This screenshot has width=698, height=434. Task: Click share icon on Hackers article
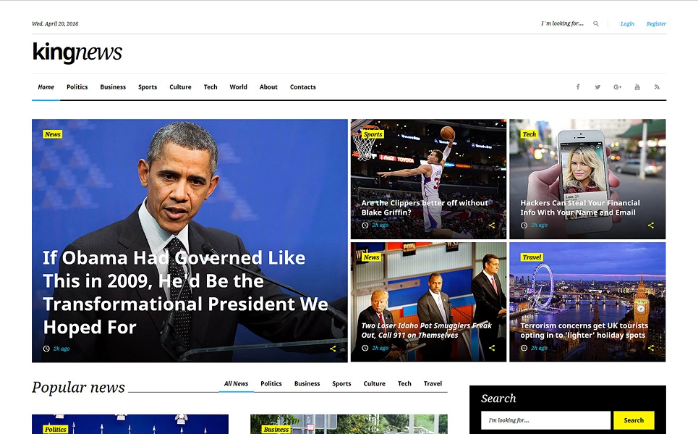point(651,225)
